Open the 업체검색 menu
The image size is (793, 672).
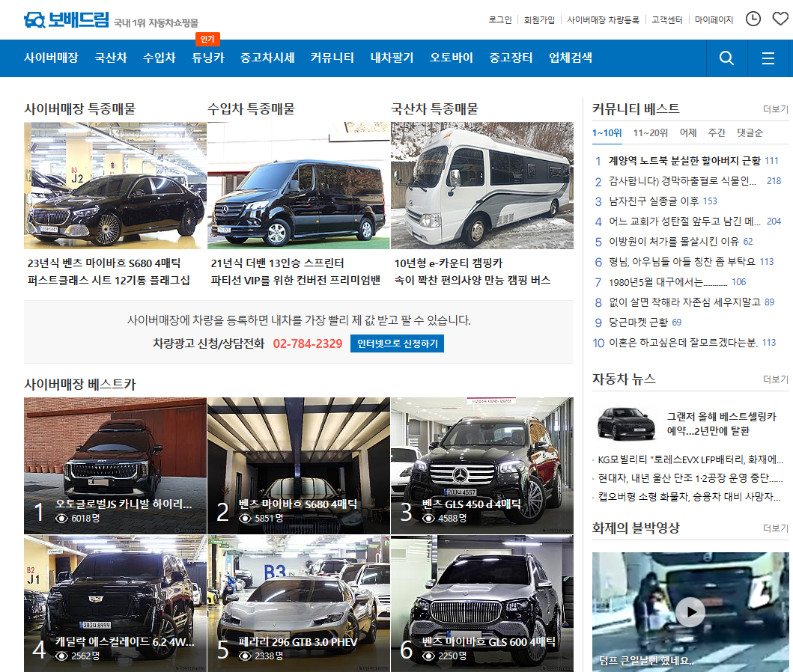pyautogui.click(x=571, y=58)
